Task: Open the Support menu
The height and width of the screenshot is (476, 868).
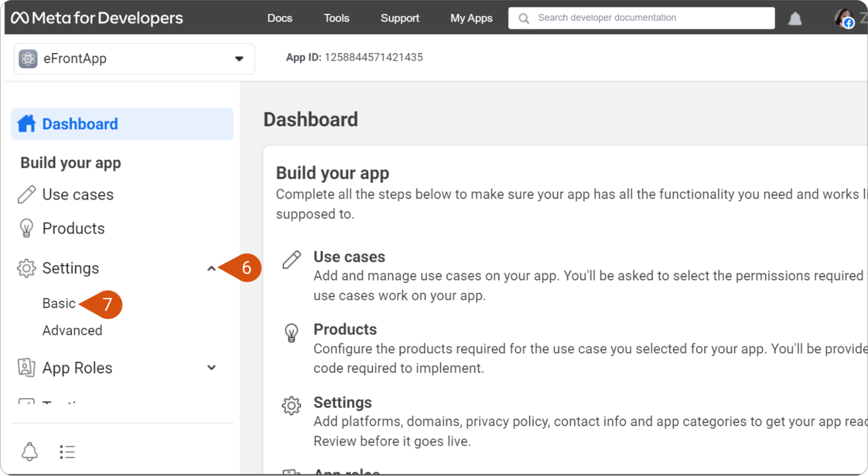Action: (400, 18)
